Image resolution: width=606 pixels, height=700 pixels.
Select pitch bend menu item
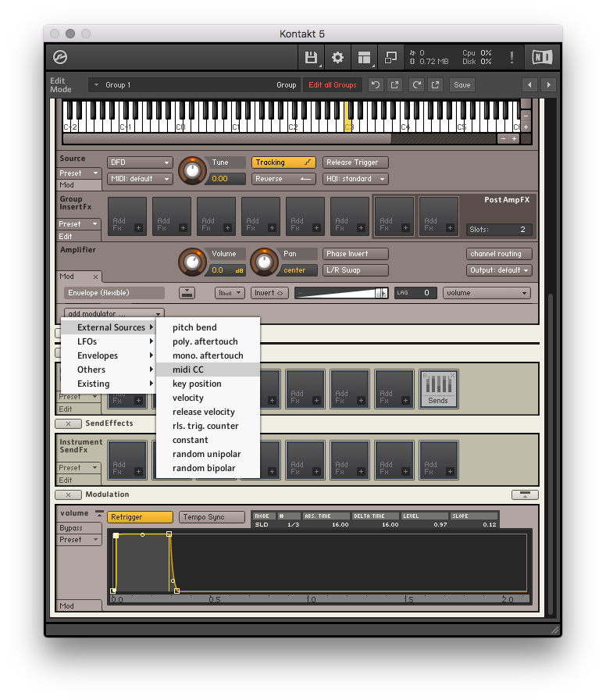208,327
